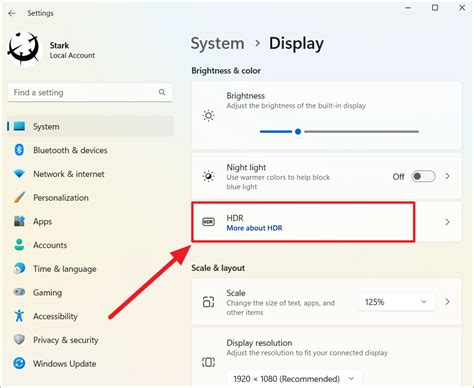Click the Stark profile avatar

[x=24, y=49]
